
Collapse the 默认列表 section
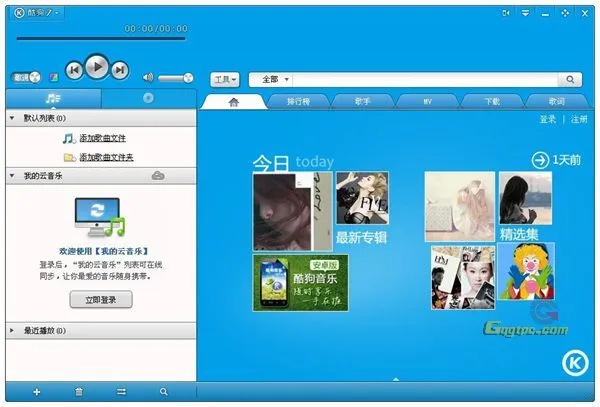pyautogui.click(x=12, y=118)
